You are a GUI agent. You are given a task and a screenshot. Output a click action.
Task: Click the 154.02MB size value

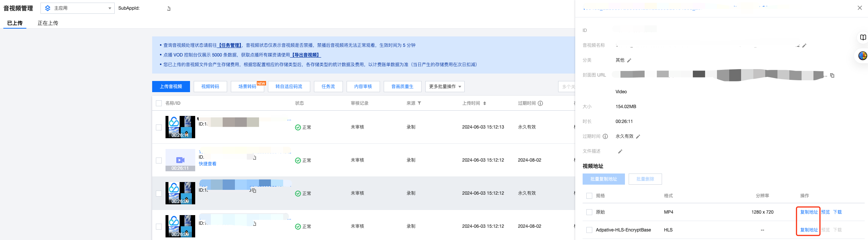(626, 107)
